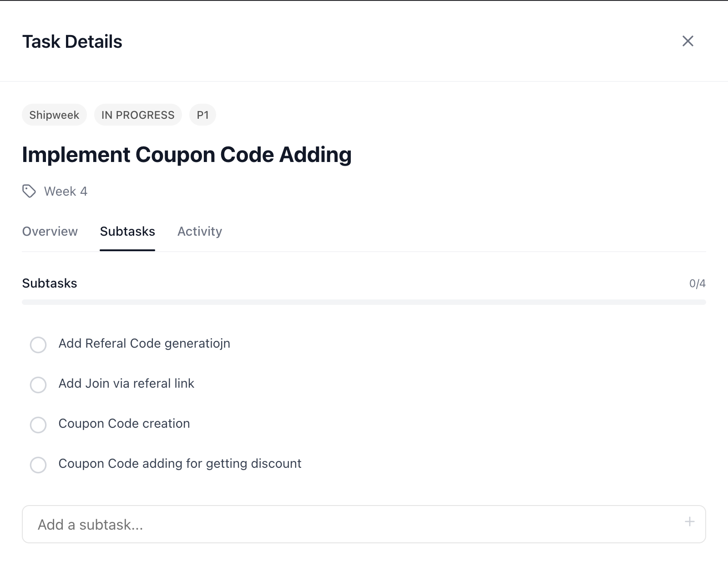Click the P1 priority badge
728x587 pixels.
tap(202, 115)
